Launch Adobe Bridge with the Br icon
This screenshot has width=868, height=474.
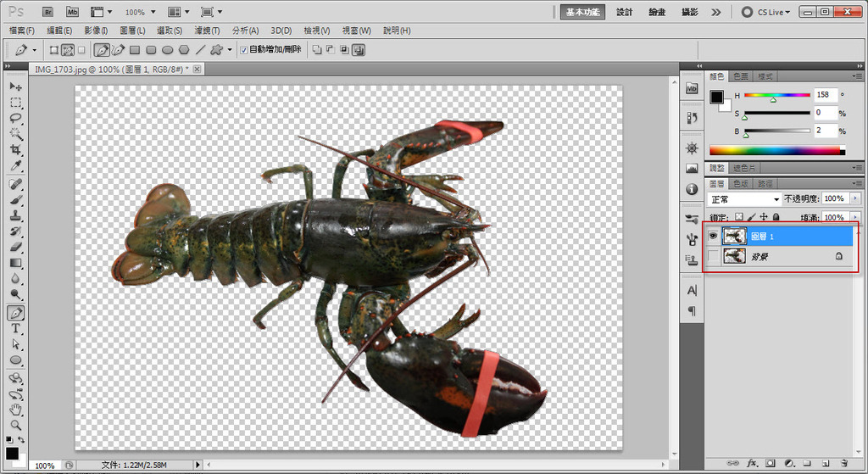point(47,13)
